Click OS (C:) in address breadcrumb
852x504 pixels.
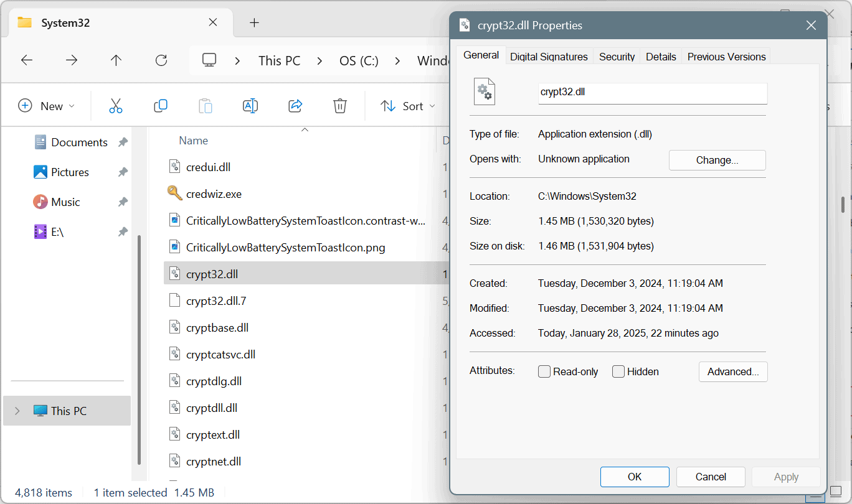[359, 60]
